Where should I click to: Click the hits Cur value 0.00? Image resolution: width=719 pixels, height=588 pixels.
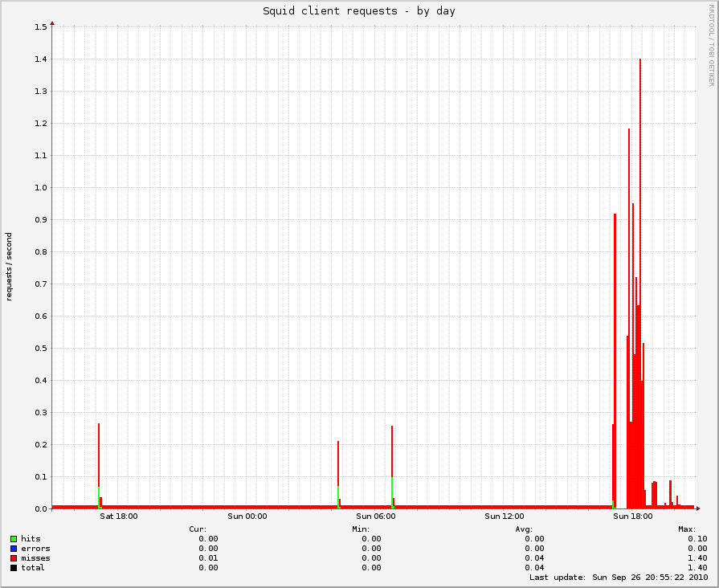[x=208, y=539]
